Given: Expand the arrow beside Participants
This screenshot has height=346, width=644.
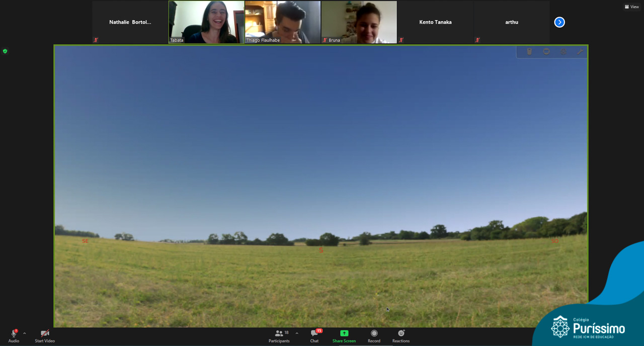Looking at the screenshot, I should pos(297,333).
